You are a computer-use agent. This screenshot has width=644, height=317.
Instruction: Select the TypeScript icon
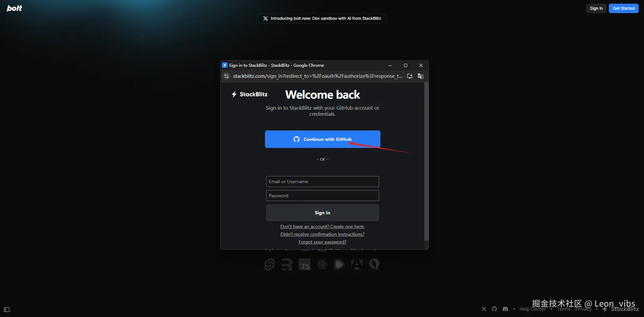[305, 264]
